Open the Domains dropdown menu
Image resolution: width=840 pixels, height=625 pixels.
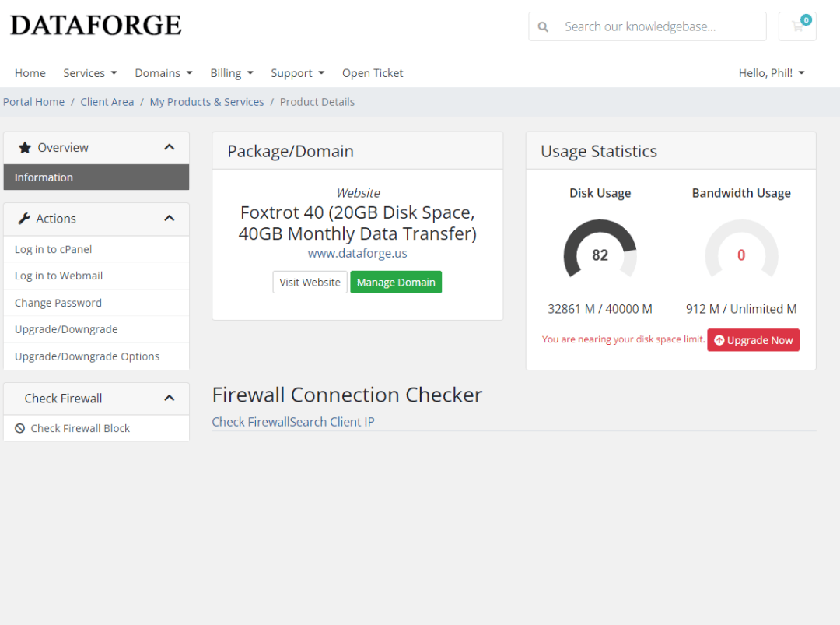tap(163, 73)
